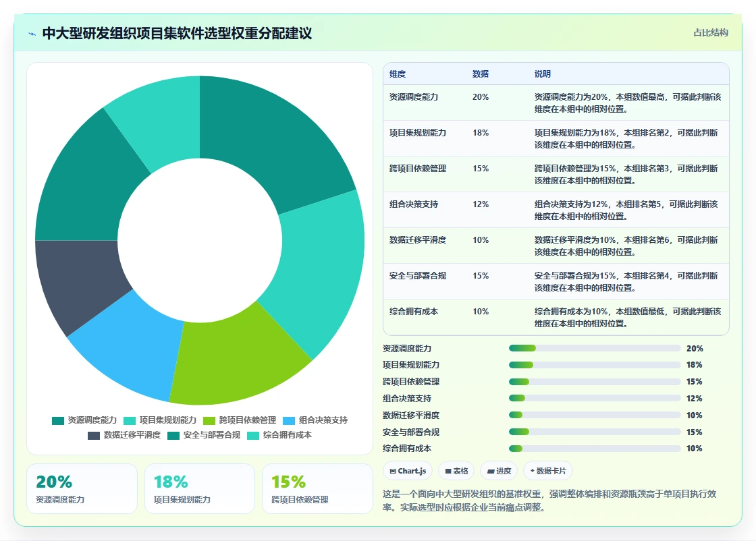This screenshot has width=756, height=541.
Task: Open the 20% 资源调度能力 data card
Action: tap(82, 488)
